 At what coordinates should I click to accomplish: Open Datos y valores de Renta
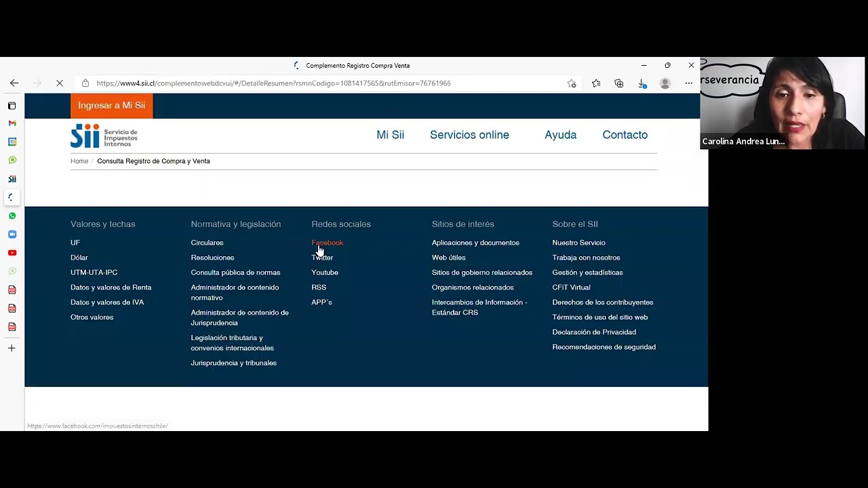click(x=111, y=287)
